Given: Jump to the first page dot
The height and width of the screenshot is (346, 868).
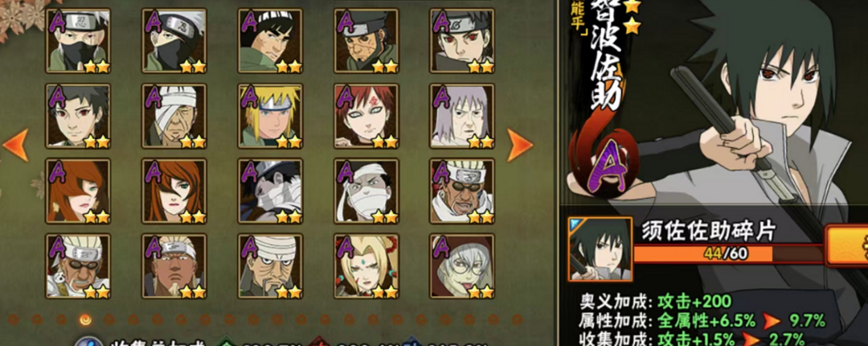Looking at the screenshot, I should [x=12, y=319].
